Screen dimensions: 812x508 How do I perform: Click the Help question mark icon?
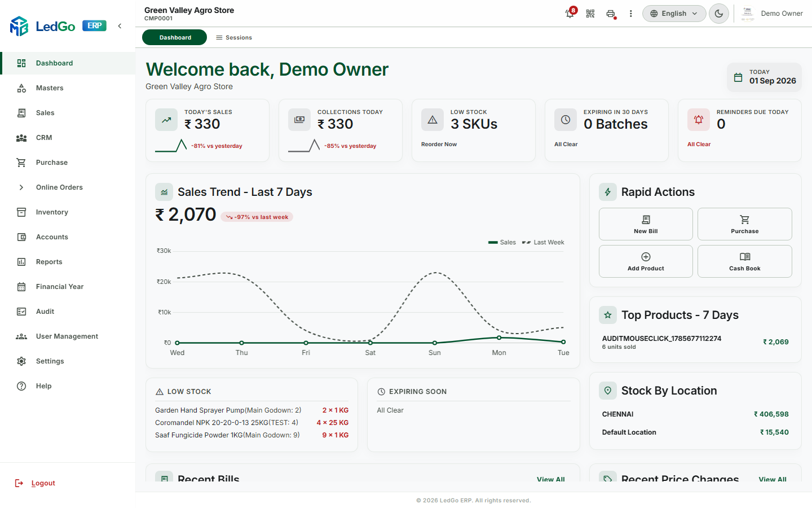point(21,386)
